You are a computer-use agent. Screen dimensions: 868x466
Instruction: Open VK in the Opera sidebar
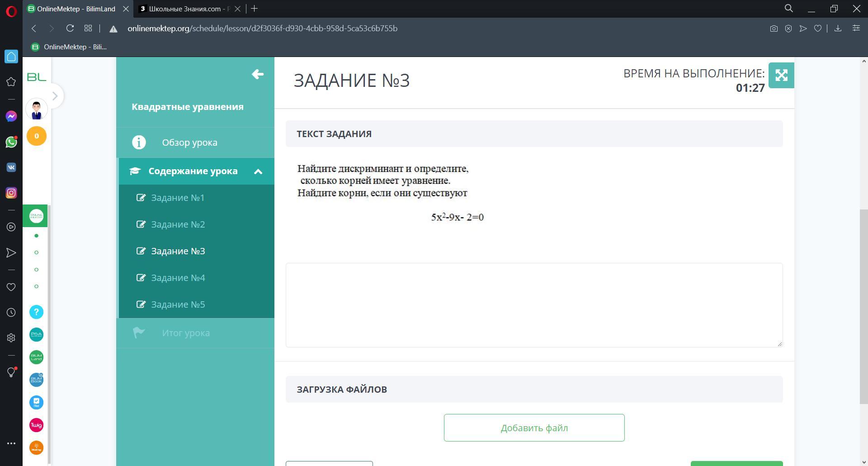click(x=11, y=167)
